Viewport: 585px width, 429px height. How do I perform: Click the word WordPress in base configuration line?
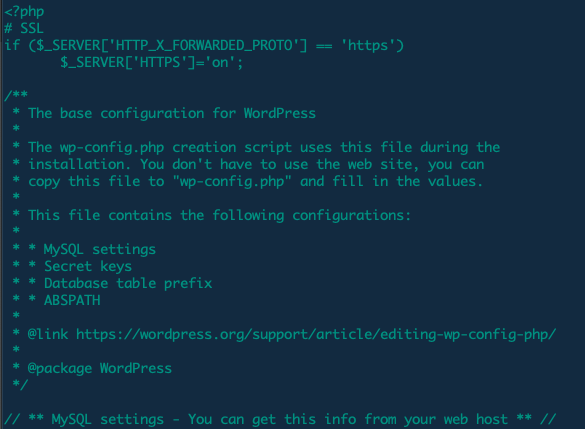(279, 113)
